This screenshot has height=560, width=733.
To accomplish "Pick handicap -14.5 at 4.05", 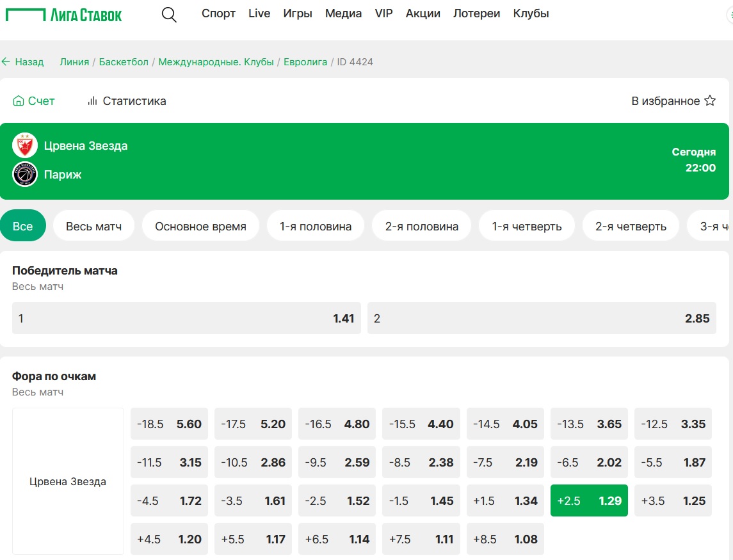I will coord(505,424).
